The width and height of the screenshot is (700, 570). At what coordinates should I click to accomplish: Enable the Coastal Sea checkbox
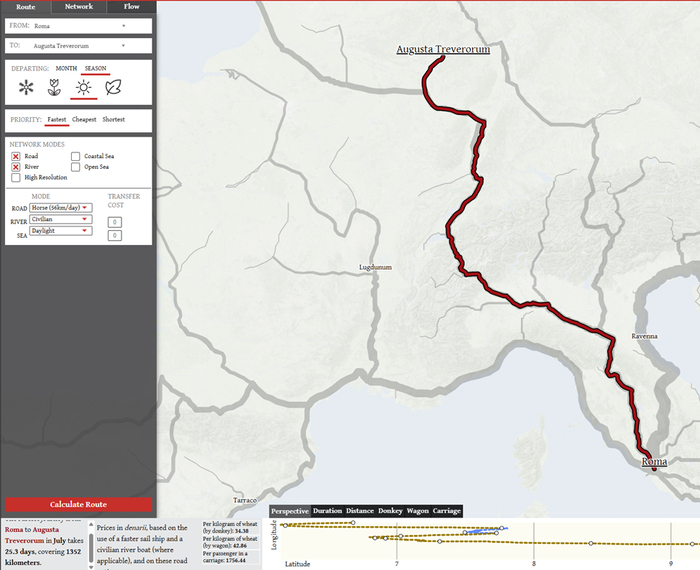coord(75,156)
